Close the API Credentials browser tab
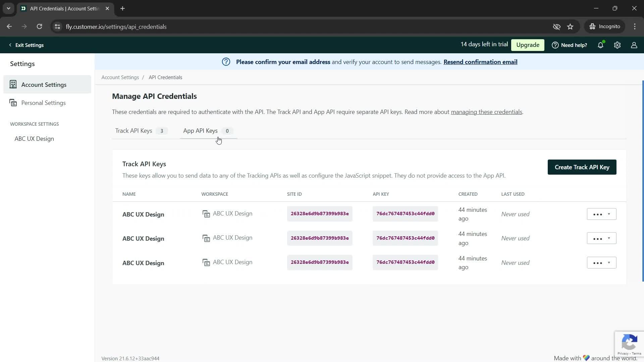The height and width of the screenshot is (362, 644). [x=107, y=8]
